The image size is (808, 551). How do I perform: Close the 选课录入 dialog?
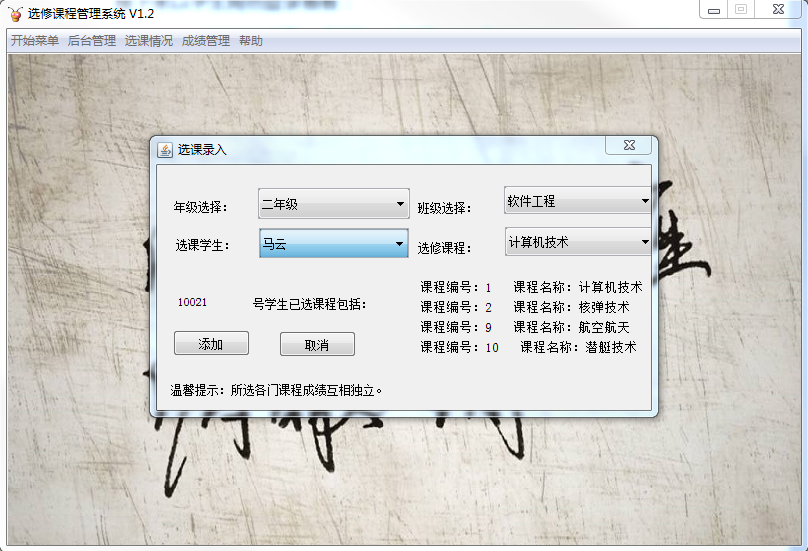(629, 145)
